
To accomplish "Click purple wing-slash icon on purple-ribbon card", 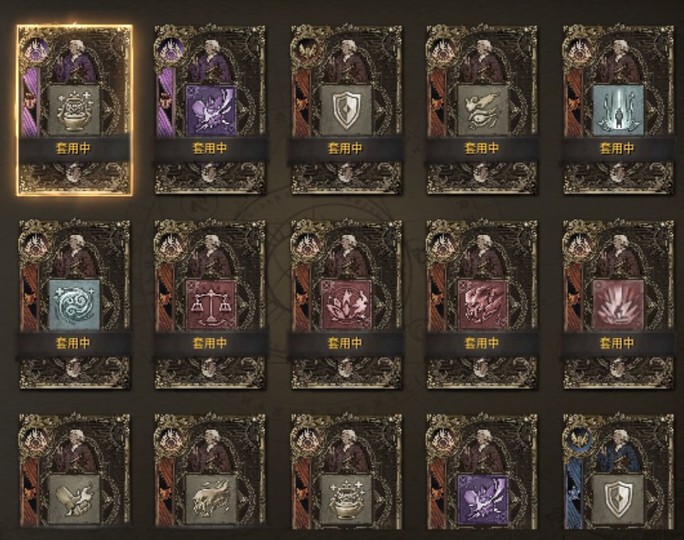I will click(211, 110).
